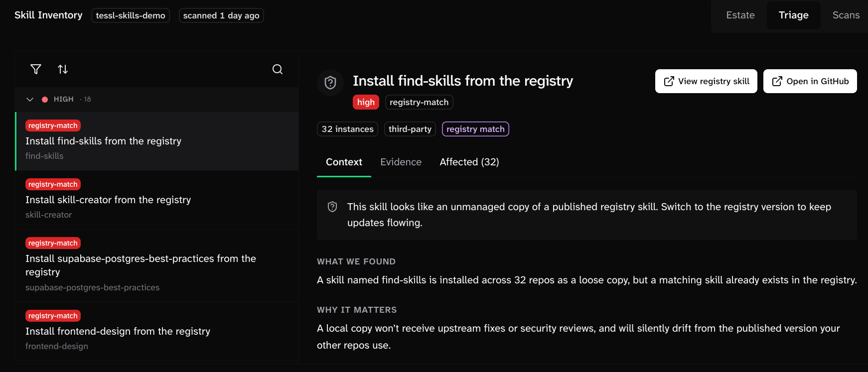
Task: Click View registry skill button
Action: coord(706,81)
